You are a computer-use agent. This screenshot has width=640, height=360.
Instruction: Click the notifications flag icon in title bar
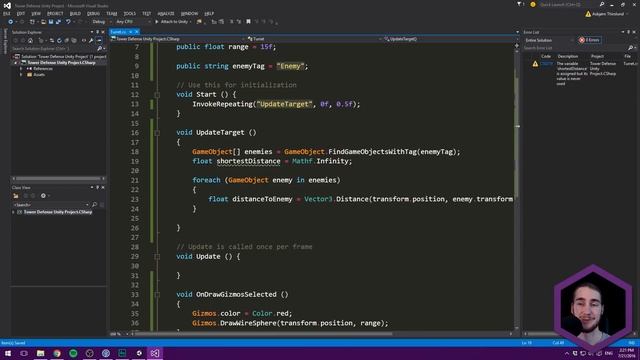tap(520, 4)
